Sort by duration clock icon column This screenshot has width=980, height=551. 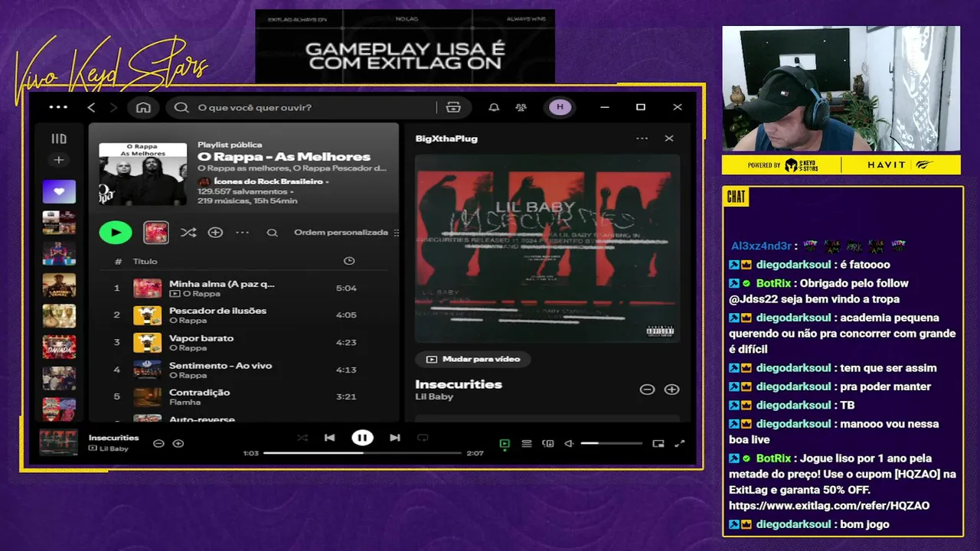coord(349,261)
